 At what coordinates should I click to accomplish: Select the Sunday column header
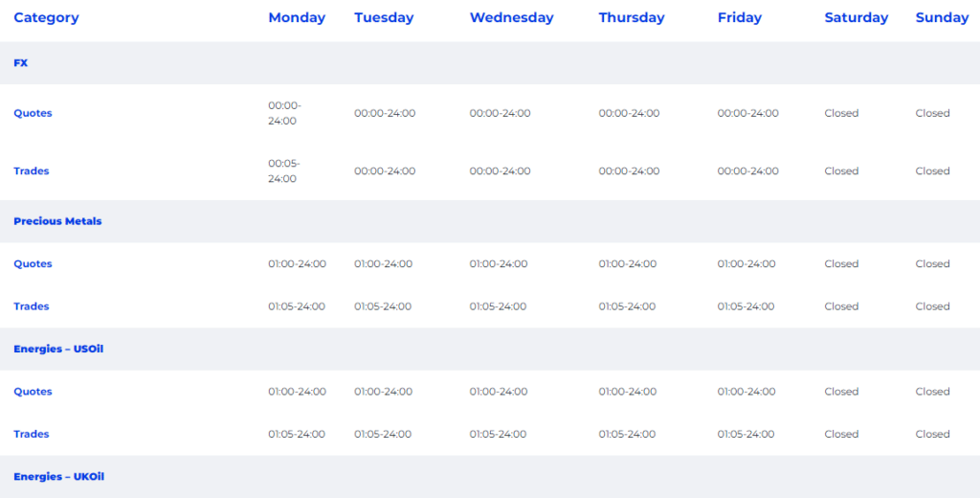942,17
